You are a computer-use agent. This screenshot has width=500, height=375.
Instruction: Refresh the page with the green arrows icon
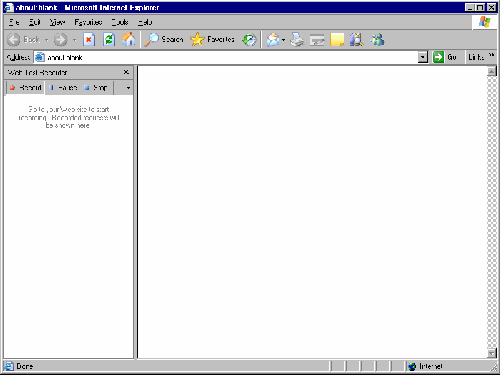click(x=109, y=40)
